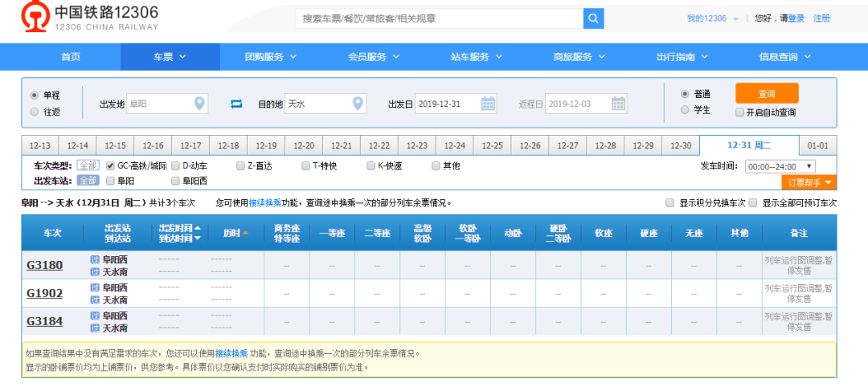Click the 登录 login link
This screenshot has height=391, width=868.
796,18
